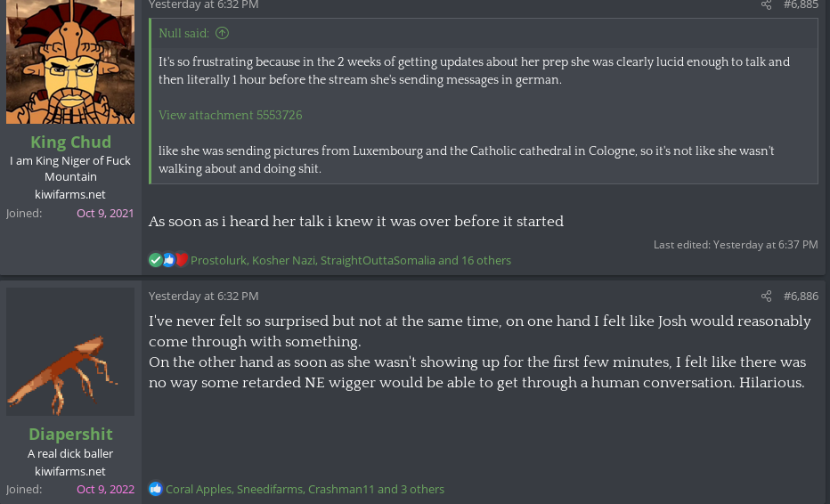Open Prostolurk's profile from reactions
The image size is (830, 504).
tap(217, 260)
